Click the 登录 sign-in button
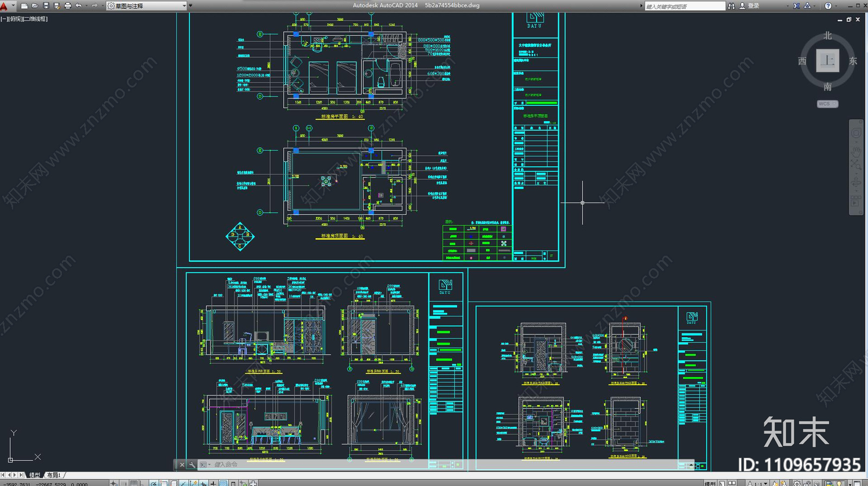This screenshot has width=868, height=486. click(749, 6)
